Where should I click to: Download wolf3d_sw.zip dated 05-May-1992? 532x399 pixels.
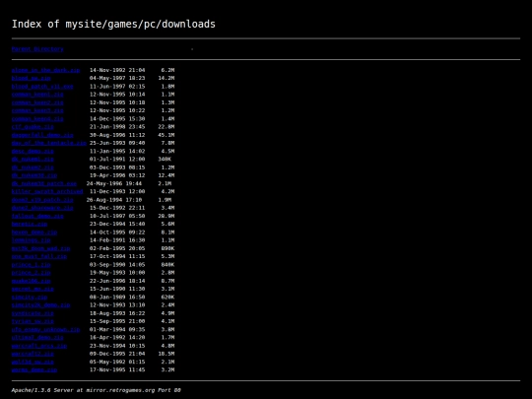pyautogui.click(x=33, y=362)
